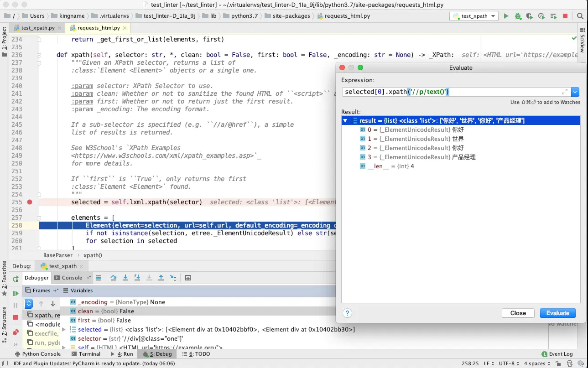Click the Close button in Evaluate dialog
Image resolution: width=588 pixels, height=368 pixels.
[518, 313]
